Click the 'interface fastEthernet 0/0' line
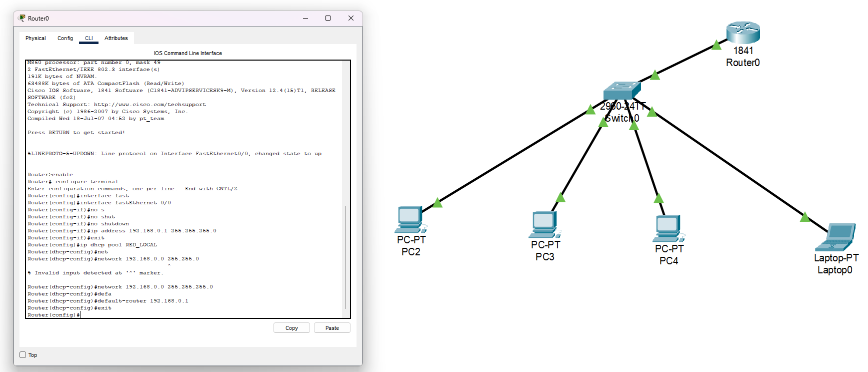 99,203
